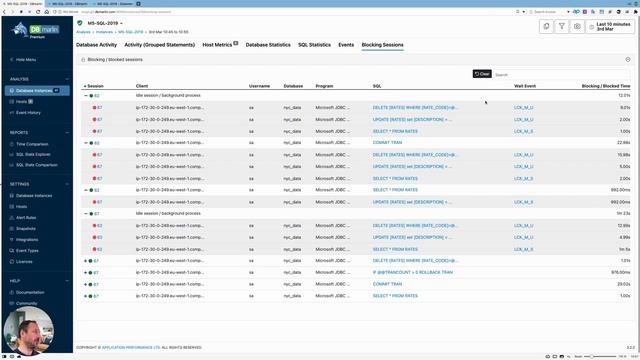Collapse the idle session row with 12.01s
Viewport: 640px width, 360px height.
[86, 96]
